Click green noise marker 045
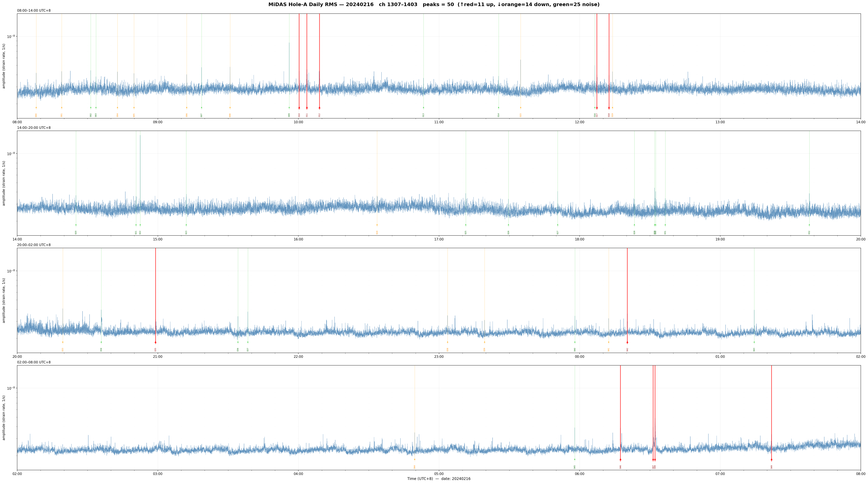This screenshot has height=483, width=868. (x=575, y=459)
